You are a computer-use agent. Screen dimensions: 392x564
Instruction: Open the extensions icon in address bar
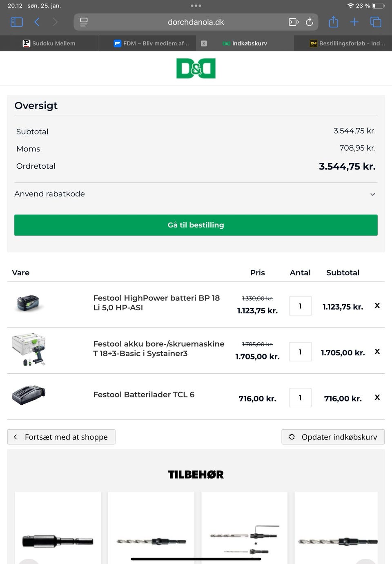coord(293,22)
